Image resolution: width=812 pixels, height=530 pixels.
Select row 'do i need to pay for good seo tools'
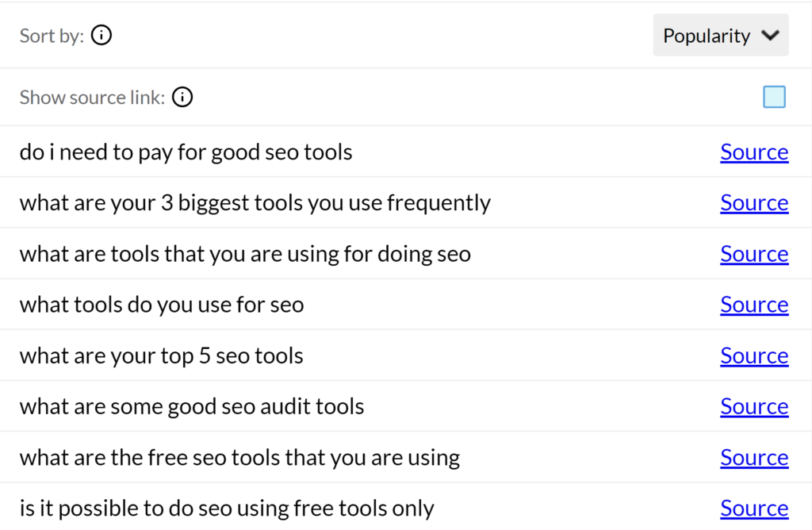click(406, 152)
